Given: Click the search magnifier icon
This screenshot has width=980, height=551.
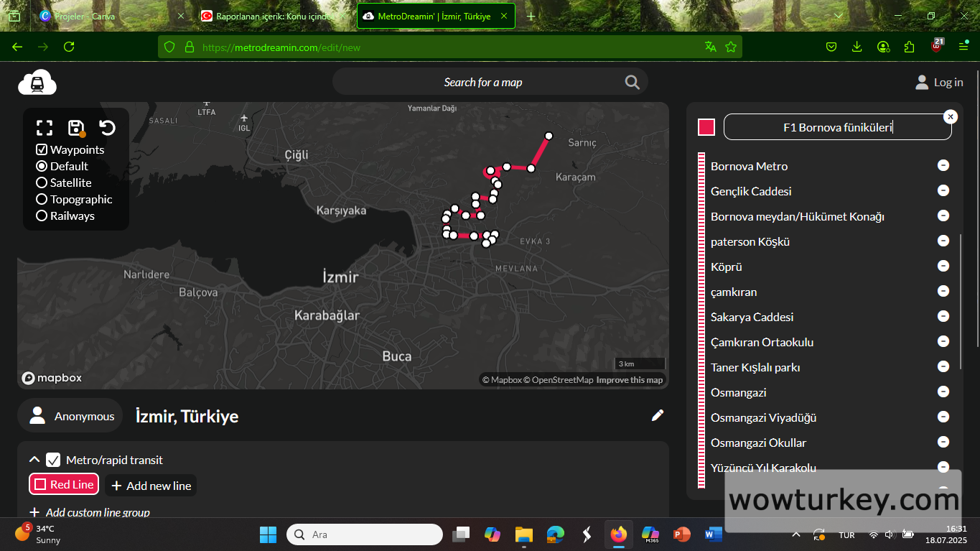Looking at the screenshot, I should [x=632, y=82].
